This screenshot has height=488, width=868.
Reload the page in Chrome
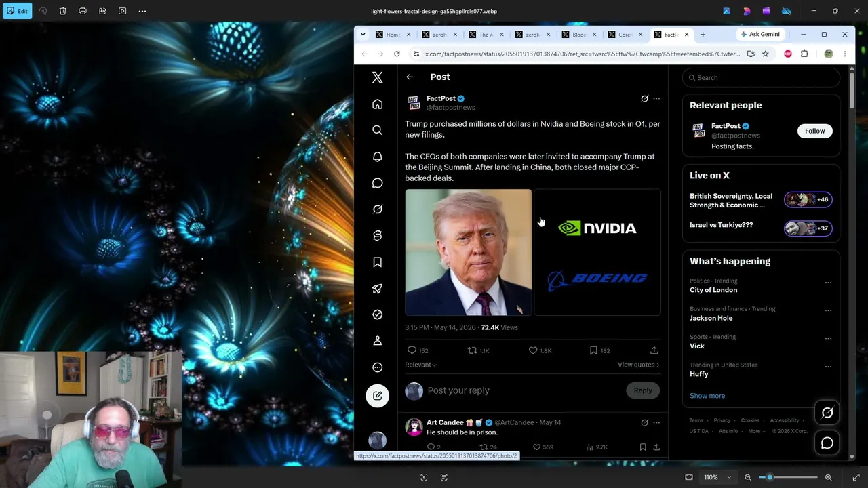397,54
